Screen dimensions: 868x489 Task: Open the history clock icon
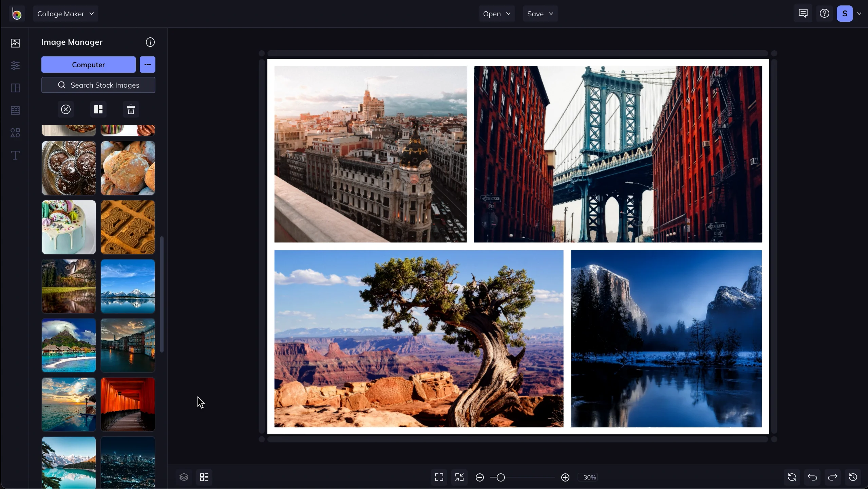(x=853, y=477)
